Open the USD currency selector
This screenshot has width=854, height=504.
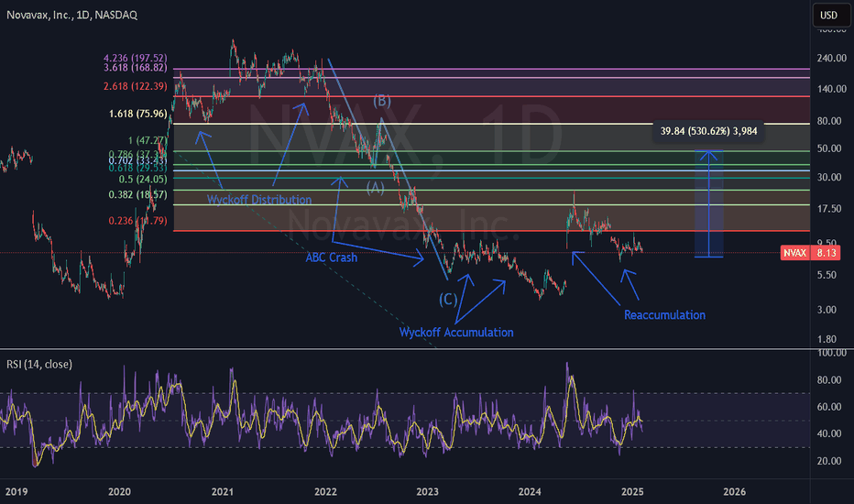pos(829,16)
